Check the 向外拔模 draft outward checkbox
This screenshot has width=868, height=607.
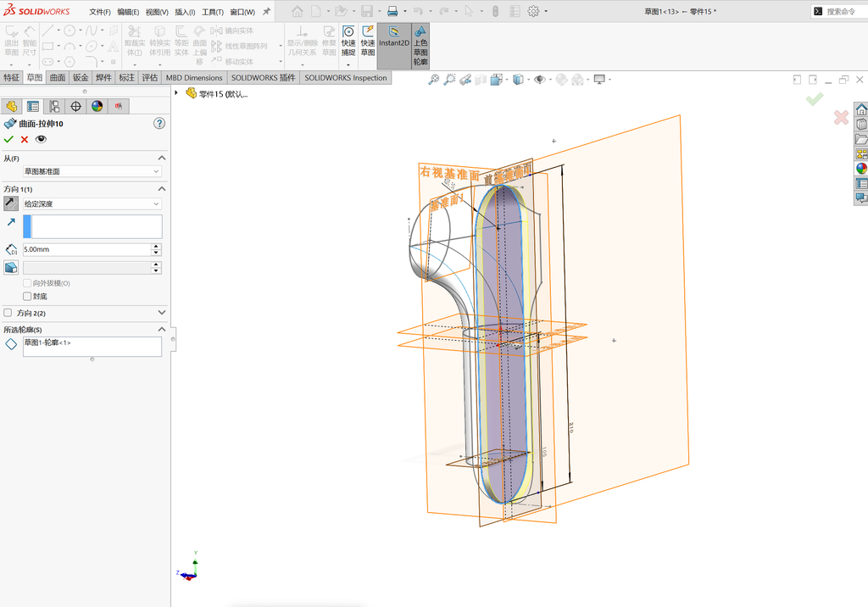[x=27, y=283]
